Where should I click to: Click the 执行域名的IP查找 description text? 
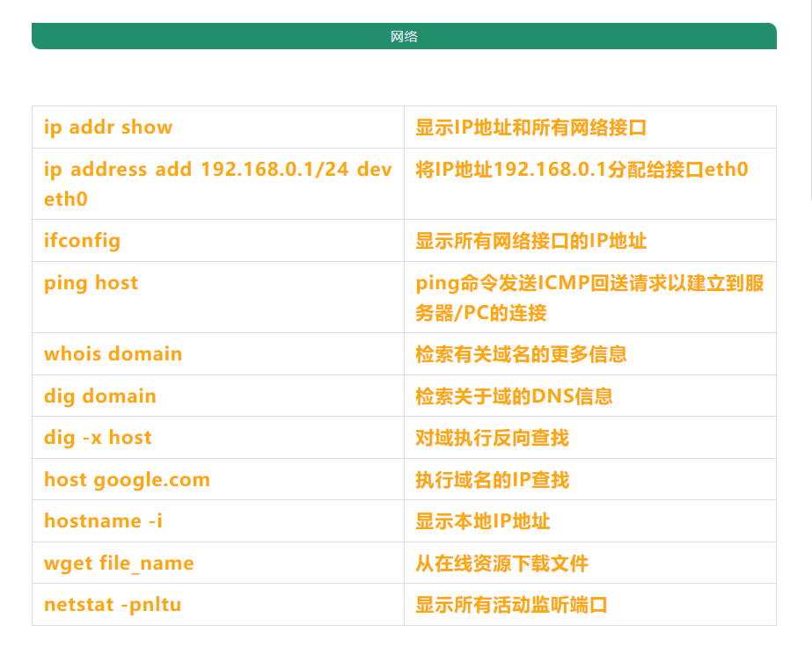(x=492, y=480)
